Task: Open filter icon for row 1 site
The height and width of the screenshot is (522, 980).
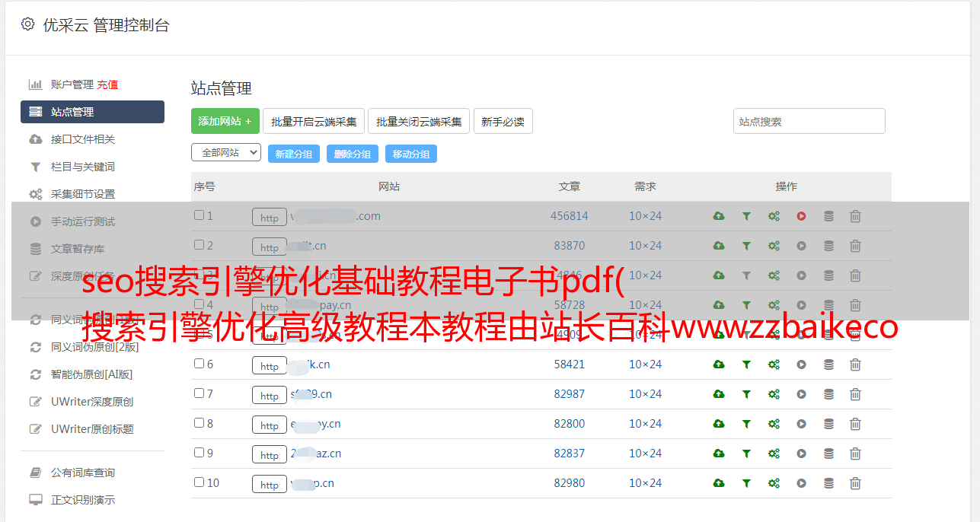Action: [746, 216]
